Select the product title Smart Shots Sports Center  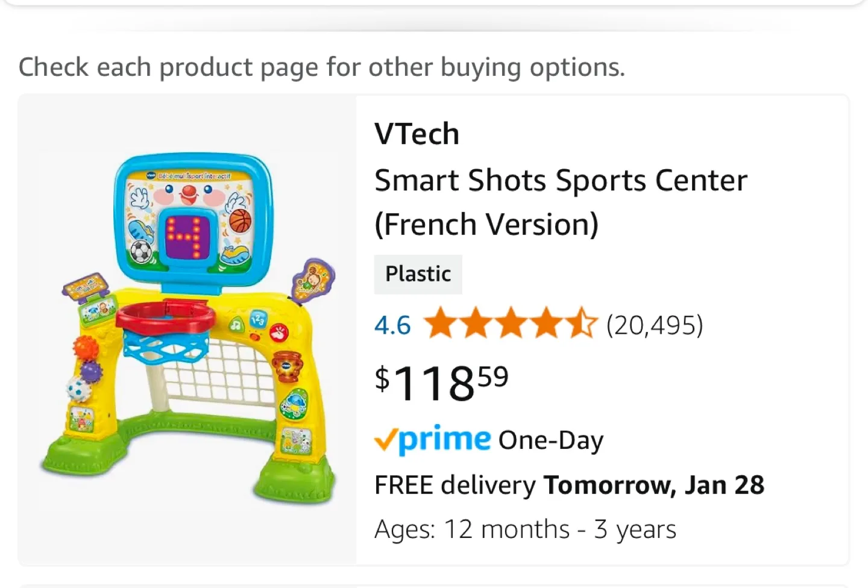[560, 180]
